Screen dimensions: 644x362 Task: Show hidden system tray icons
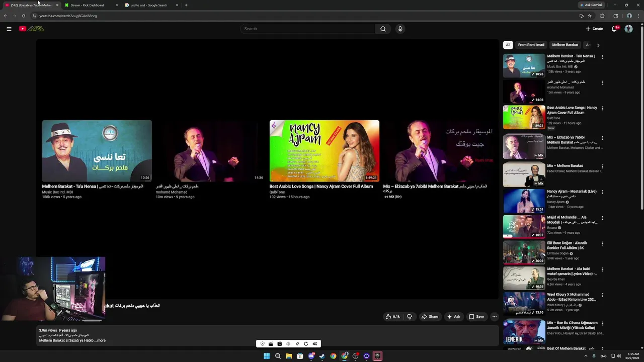pyautogui.click(x=586, y=356)
